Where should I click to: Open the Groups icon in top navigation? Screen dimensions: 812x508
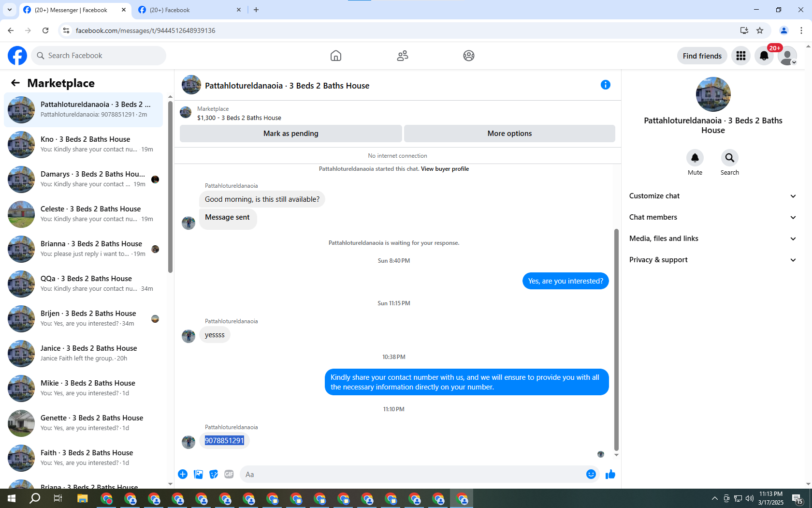point(469,56)
